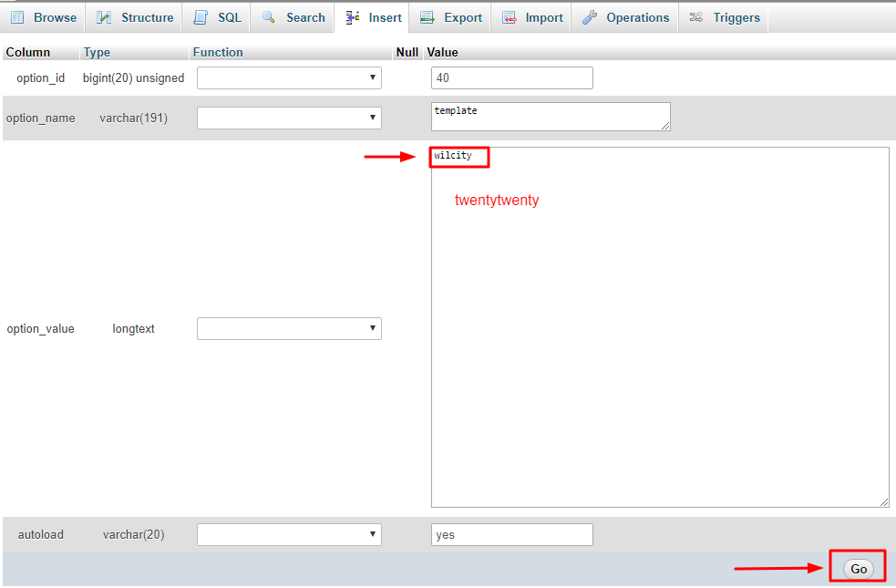
Task: Click the Type header label
Action: pos(97,53)
